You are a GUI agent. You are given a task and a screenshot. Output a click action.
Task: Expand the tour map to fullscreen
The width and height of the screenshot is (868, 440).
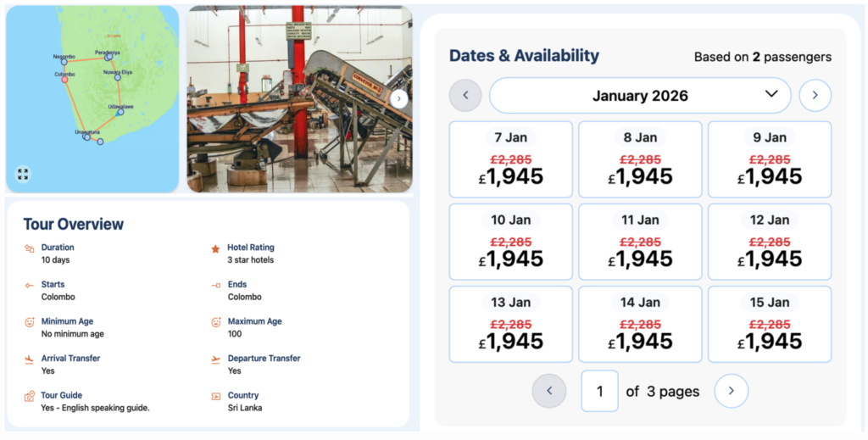tap(23, 174)
